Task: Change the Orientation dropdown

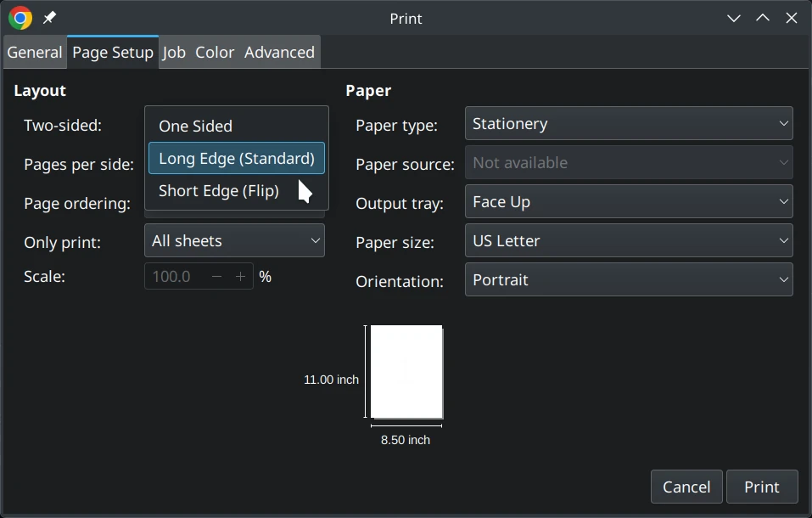Action: (629, 280)
